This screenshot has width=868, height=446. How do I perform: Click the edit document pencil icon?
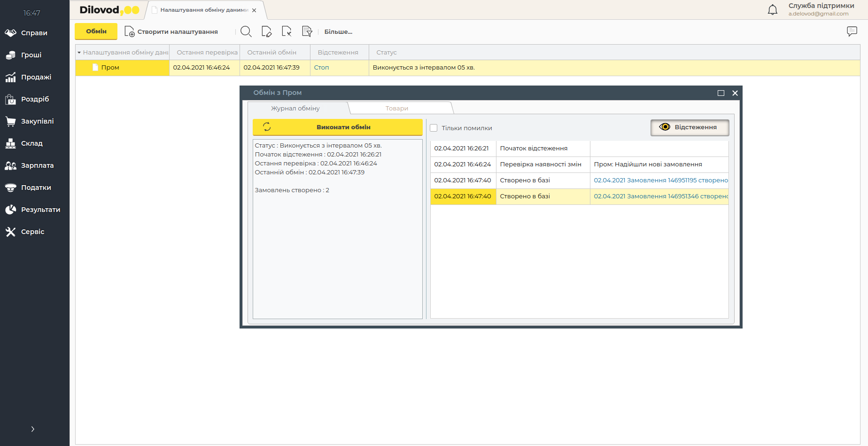click(266, 31)
